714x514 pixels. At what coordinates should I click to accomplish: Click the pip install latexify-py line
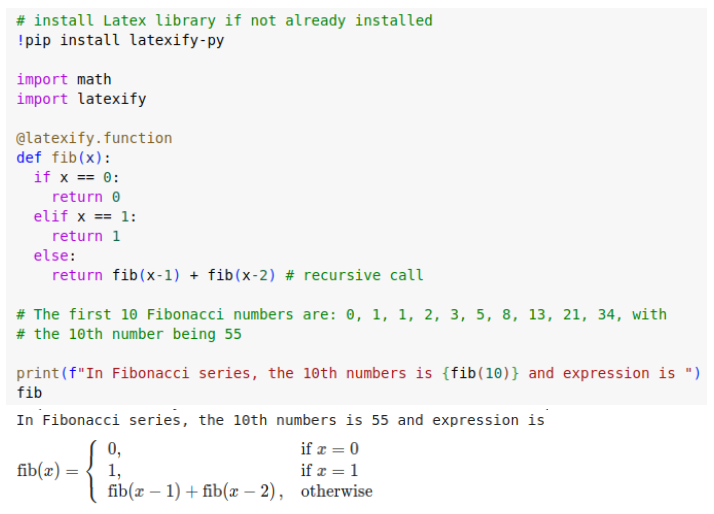click(x=120, y=41)
